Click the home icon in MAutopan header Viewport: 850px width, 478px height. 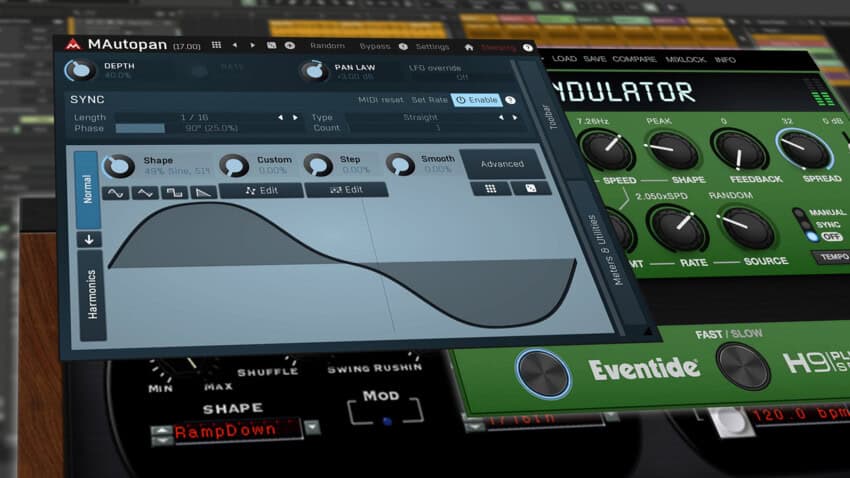tap(469, 46)
